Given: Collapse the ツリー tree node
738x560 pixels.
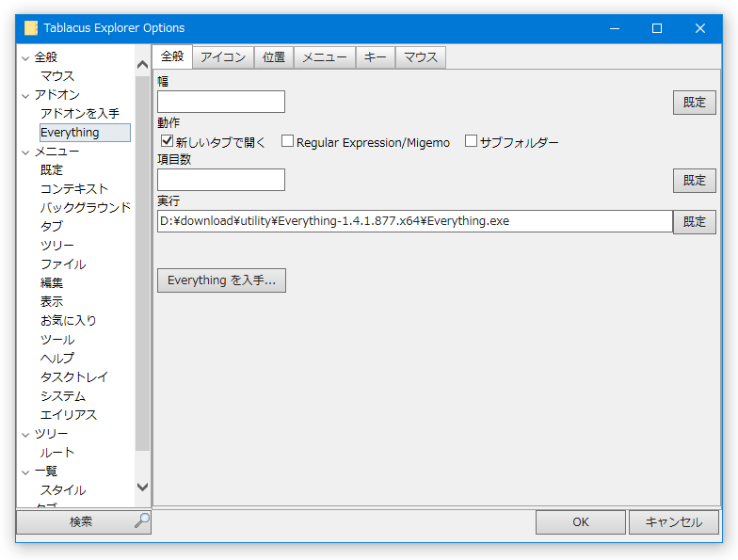Looking at the screenshot, I should [x=25, y=435].
